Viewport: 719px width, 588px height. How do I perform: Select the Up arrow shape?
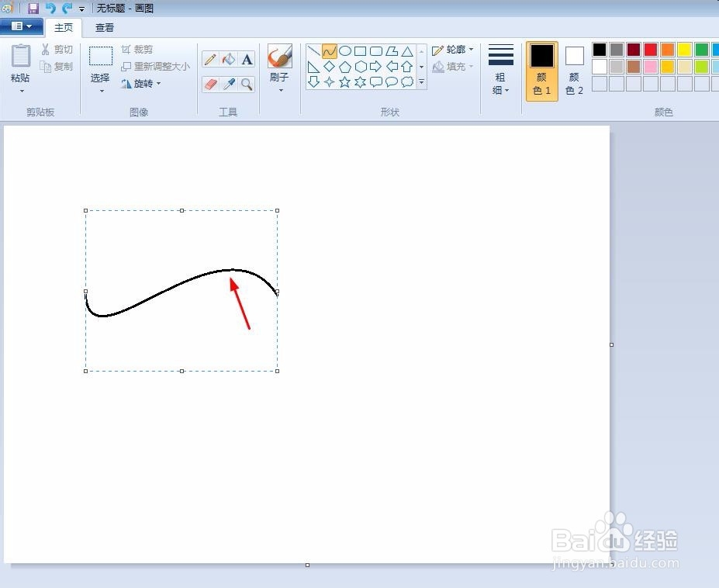click(407, 67)
